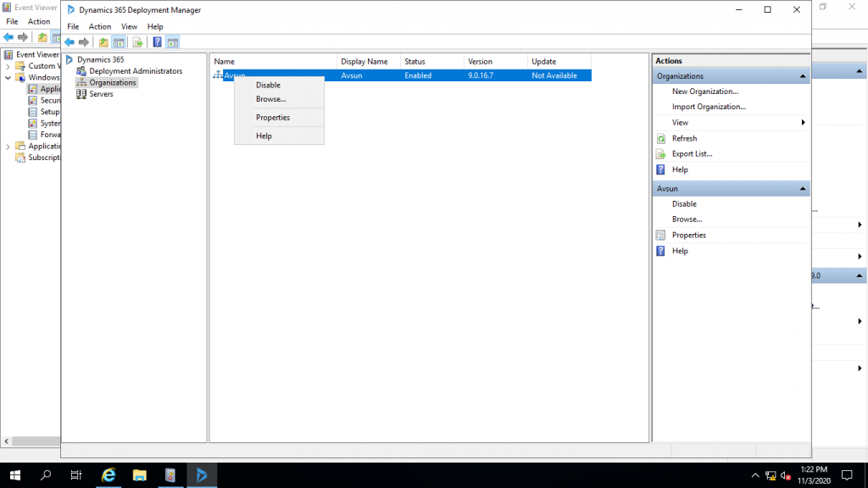Collapse the Avsun section in Actions pane
The width and height of the screenshot is (868, 488).
(802, 188)
